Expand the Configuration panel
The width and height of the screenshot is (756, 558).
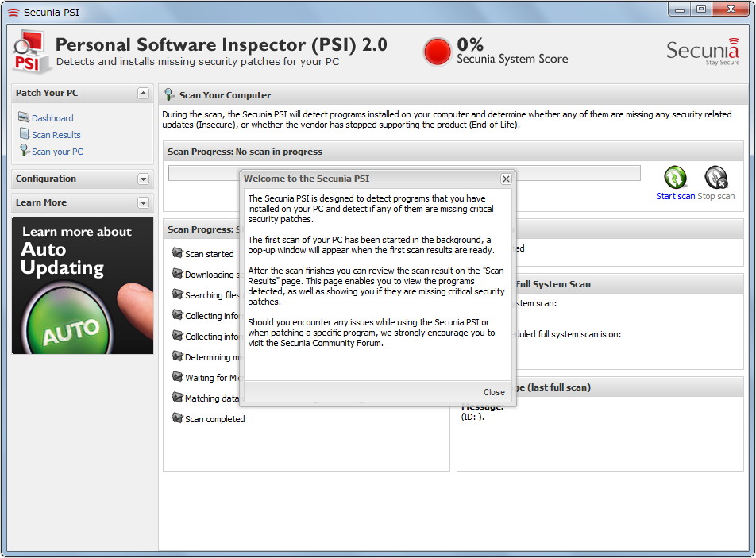click(x=143, y=179)
